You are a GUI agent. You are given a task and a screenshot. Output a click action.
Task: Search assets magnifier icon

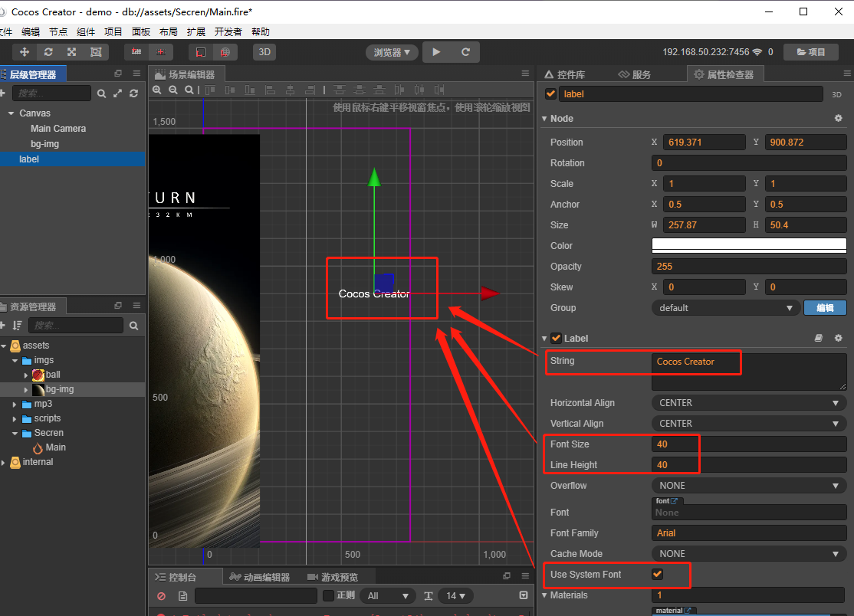(134, 326)
